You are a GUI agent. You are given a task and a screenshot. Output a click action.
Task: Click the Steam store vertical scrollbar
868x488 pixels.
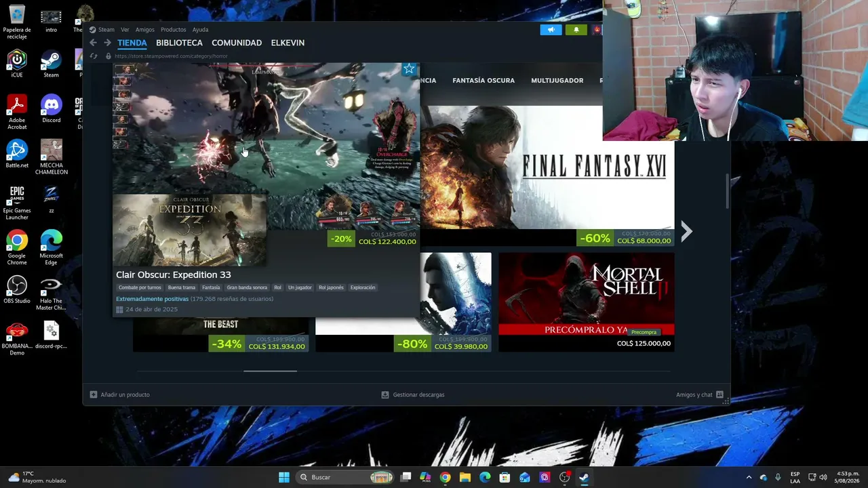pos(728,191)
